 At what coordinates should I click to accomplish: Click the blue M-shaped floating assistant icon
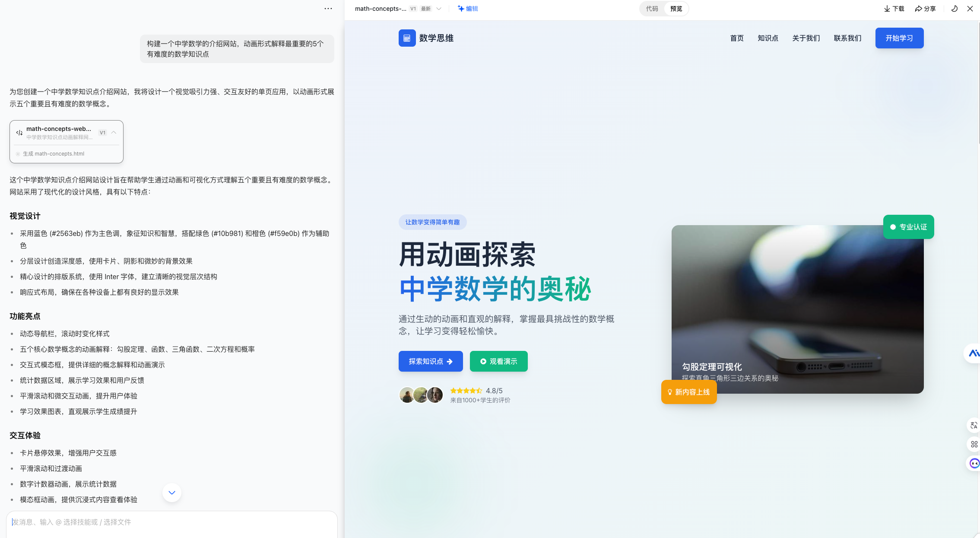(974, 353)
